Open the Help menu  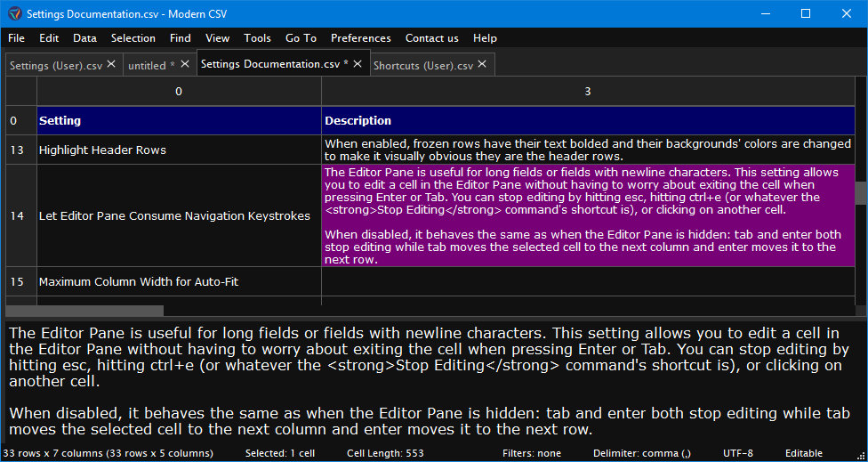coord(485,38)
